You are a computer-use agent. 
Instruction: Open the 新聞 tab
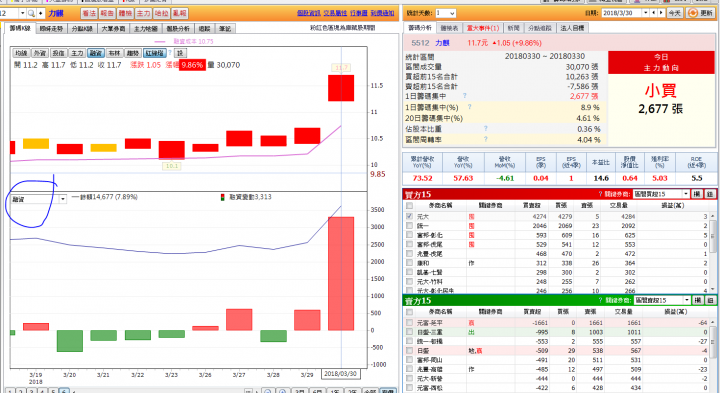pyautogui.click(x=513, y=28)
